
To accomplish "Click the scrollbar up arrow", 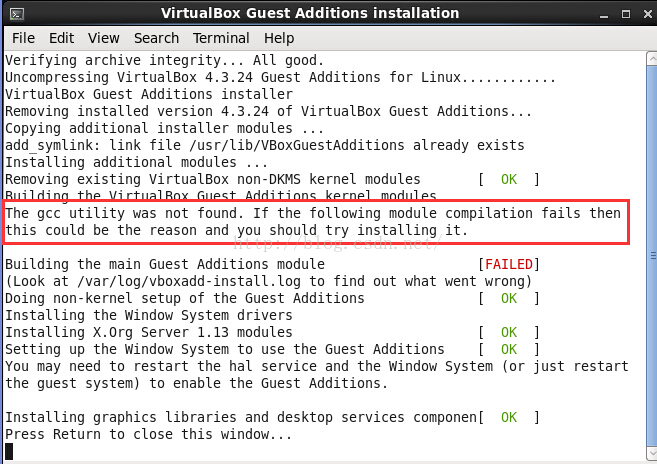I will (652, 59).
